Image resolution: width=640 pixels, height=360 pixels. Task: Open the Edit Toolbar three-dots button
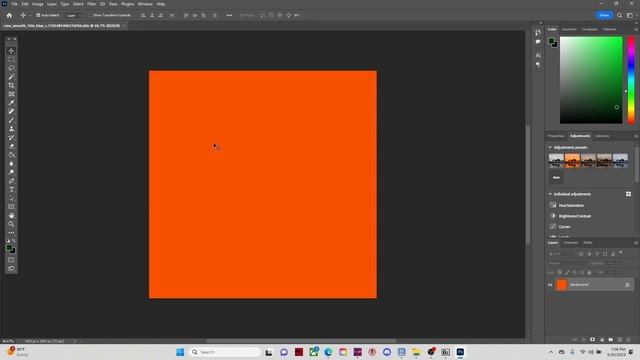coord(11,233)
